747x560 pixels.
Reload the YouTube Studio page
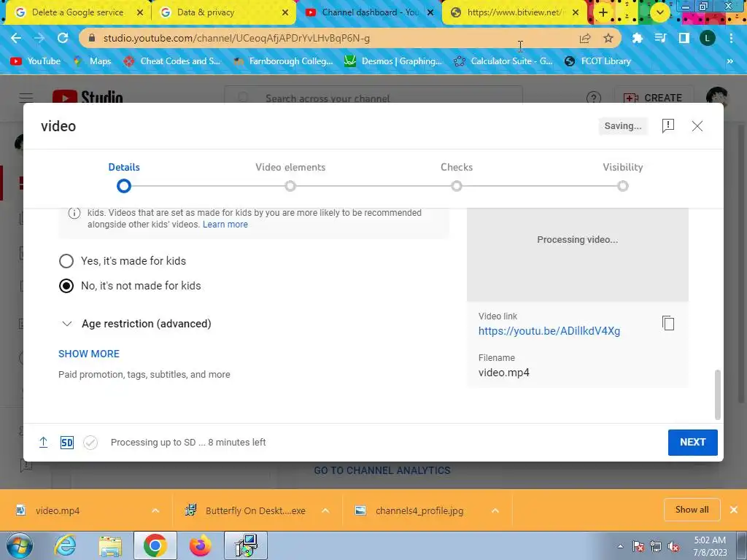click(63, 38)
